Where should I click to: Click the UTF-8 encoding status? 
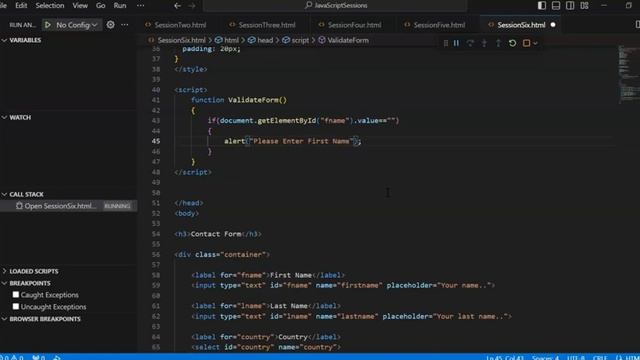tap(576, 358)
